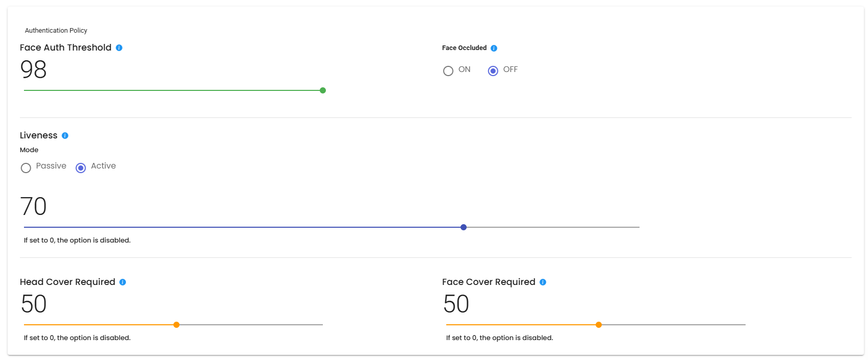Click the blue Liveness slider handle
The height and width of the screenshot is (360, 868).
pyautogui.click(x=464, y=227)
